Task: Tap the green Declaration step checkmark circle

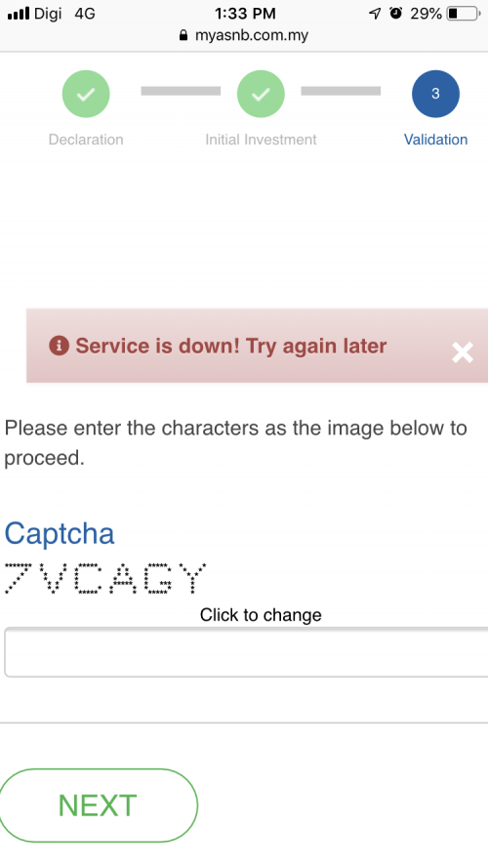Action: tap(86, 94)
